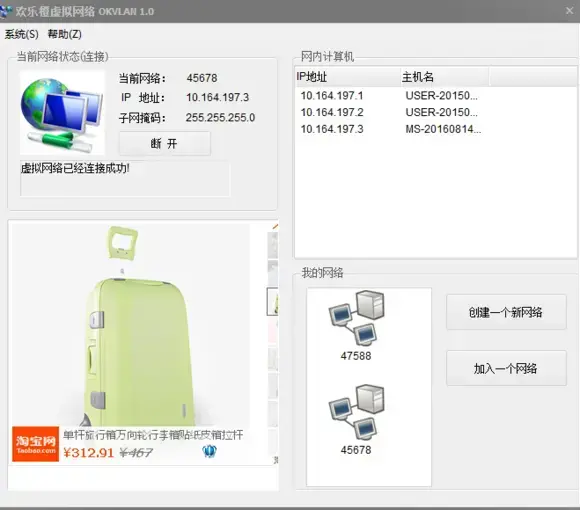Click the ¥312.91 price in the ad
This screenshot has width=580, height=510.
88,453
